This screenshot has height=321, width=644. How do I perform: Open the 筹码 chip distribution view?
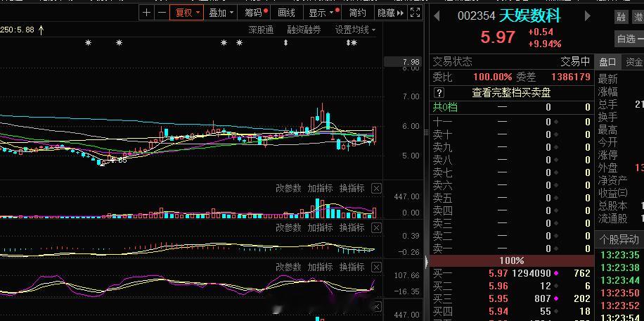coord(255,13)
